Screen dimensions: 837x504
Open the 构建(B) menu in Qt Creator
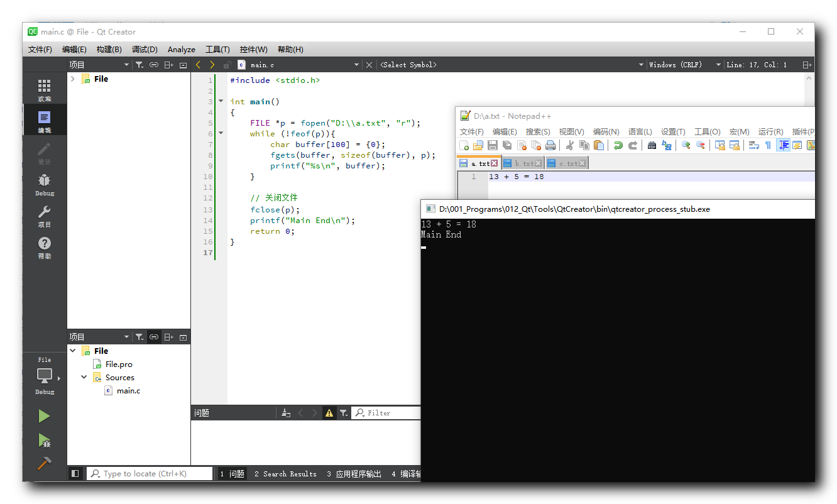(109, 50)
